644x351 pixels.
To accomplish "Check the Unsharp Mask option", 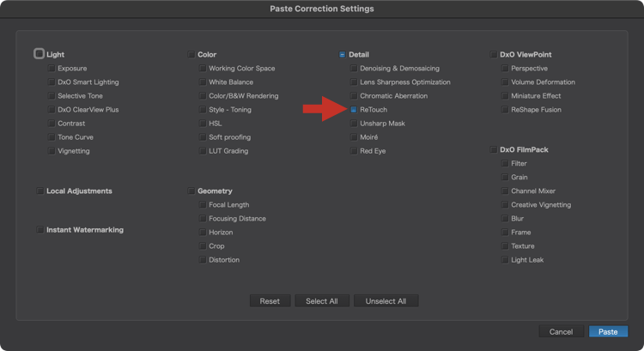I will [x=354, y=124].
